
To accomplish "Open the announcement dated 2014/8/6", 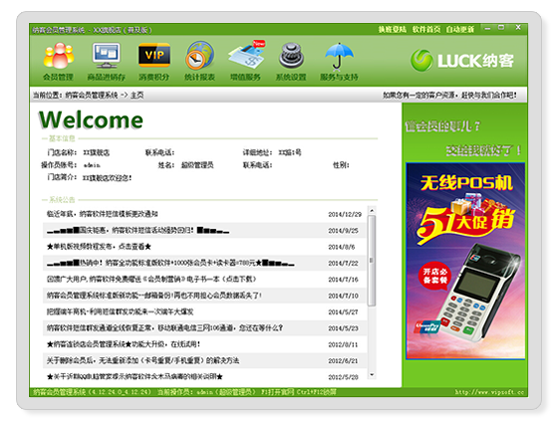I will [205, 247].
